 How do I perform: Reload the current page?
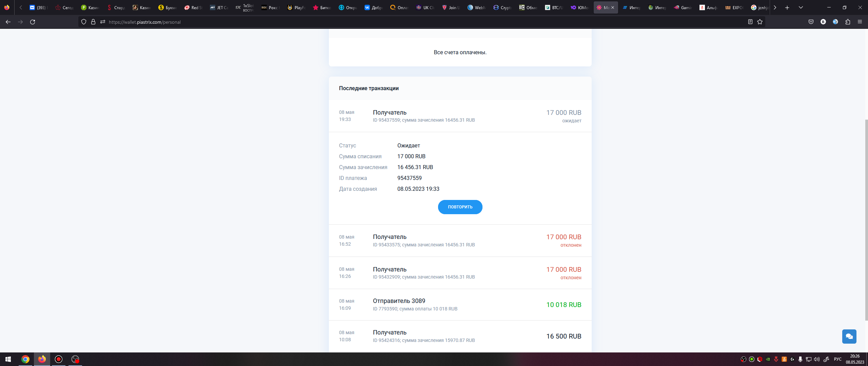click(33, 22)
